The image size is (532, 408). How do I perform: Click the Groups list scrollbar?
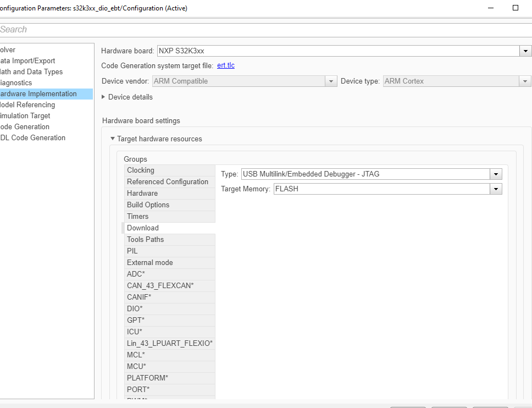pyautogui.click(x=122, y=228)
